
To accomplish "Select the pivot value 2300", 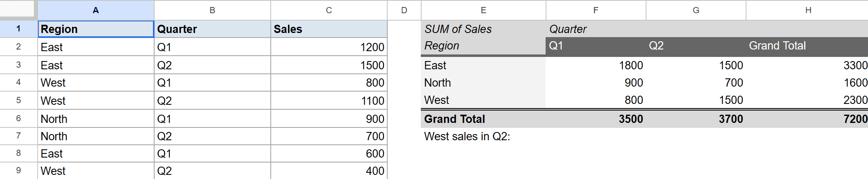I will click(x=807, y=100).
